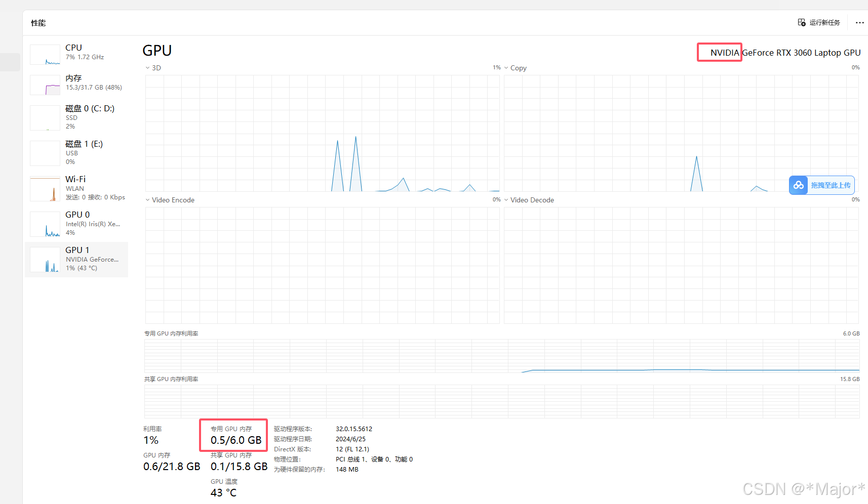Screen dimensions: 868x504
Task: Click the 共享 GPU 内存利用率 label
Action: pyautogui.click(x=171, y=379)
